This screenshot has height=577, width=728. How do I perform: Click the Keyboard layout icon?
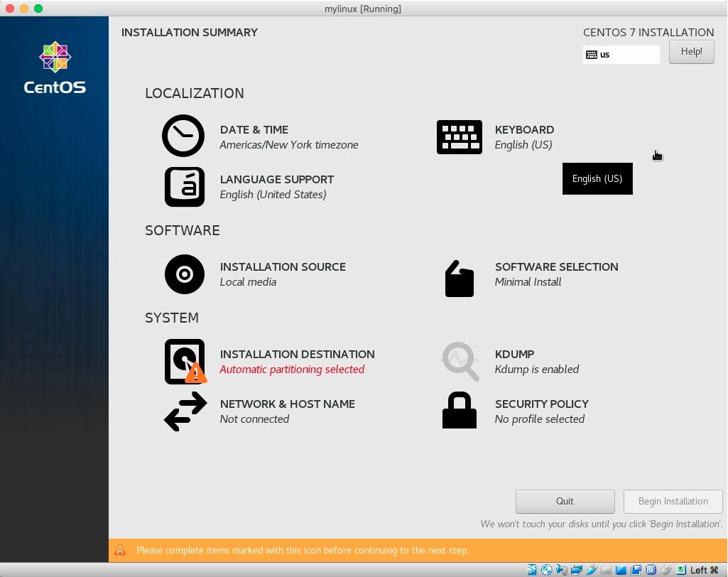pyautogui.click(x=459, y=136)
